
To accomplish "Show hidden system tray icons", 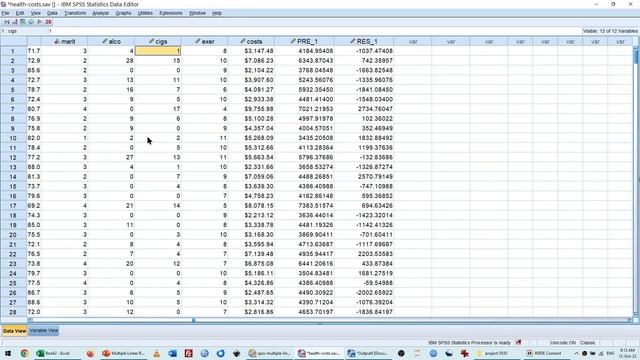I will pos(576,353).
